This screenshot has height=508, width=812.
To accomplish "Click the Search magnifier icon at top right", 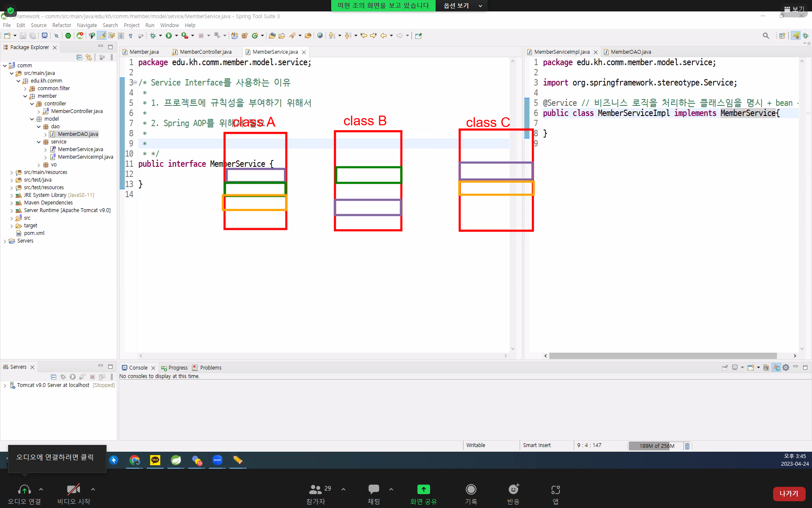I will tap(766, 36).
